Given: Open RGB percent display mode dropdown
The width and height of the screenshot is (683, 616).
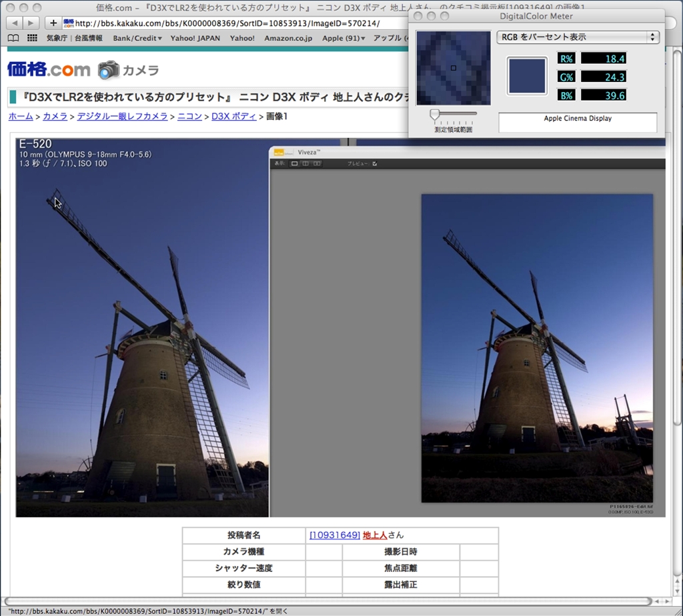Looking at the screenshot, I should pyautogui.click(x=578, y=37).
